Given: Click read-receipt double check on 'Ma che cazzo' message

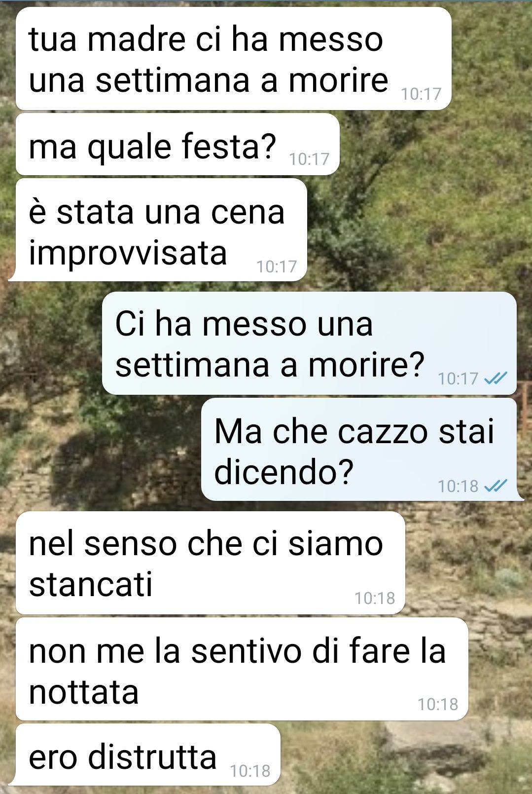Looking at the screenshot, I should tap(496, 486).
